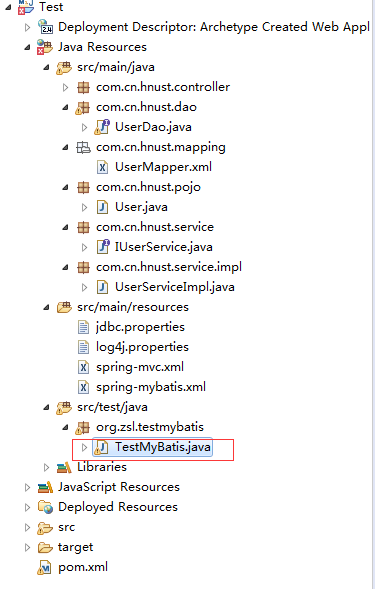
Task: Expand the UserServiceImpl.java file node
Action: pyautogui.click(x=85, y=287)
